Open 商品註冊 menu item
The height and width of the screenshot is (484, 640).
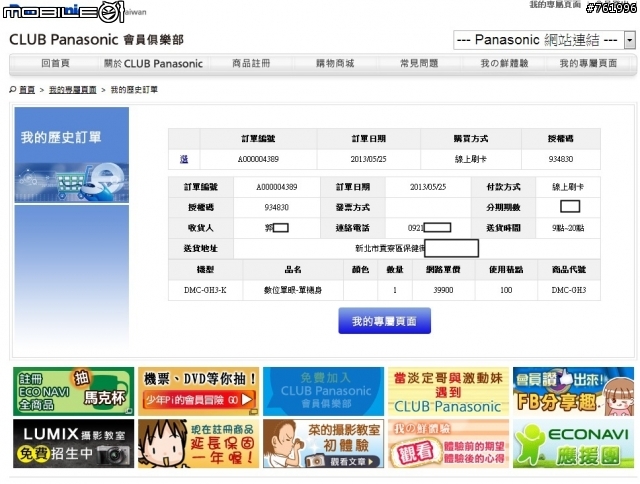tap(251, 63)
